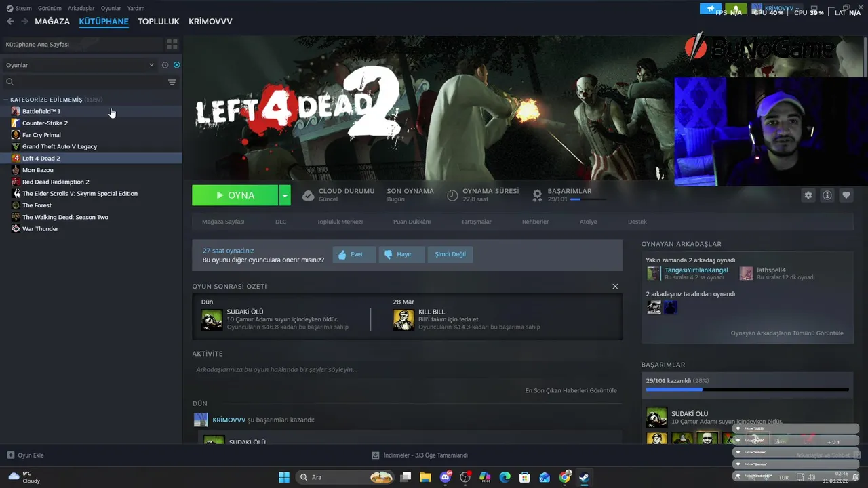Image resolution: width=868 pixels, height=488 pixels.
Task: Open the game info icon
Action: pyautogui.click(x=827, y=195)
